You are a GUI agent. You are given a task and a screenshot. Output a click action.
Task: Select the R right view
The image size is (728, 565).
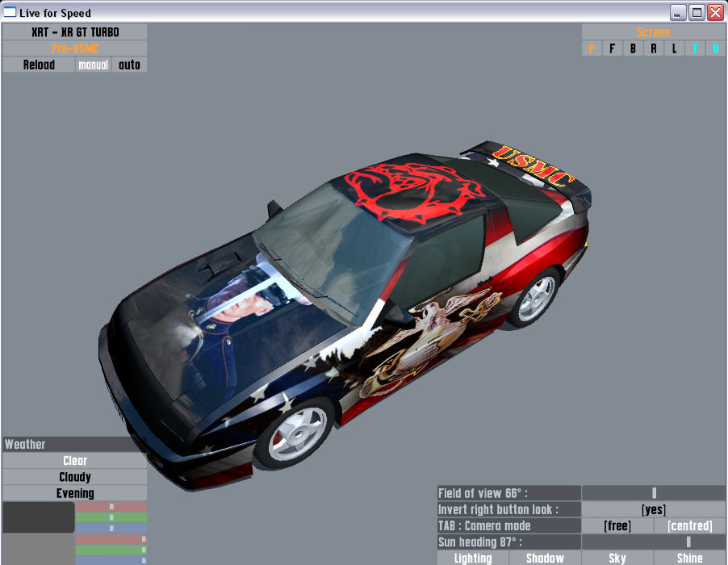point(654,48)
